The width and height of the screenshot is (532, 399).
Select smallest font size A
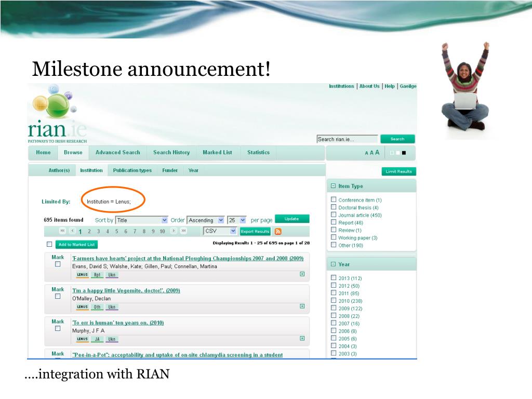[x=366, y=153]
